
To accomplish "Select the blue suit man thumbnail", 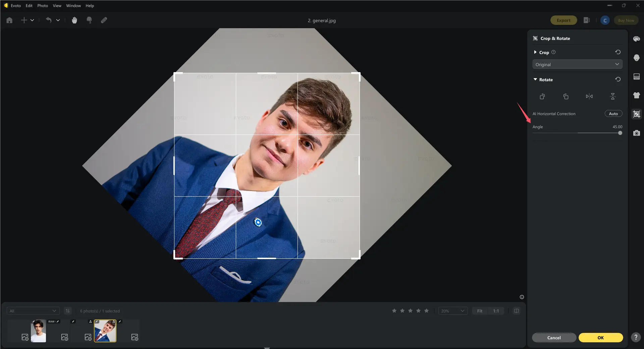I will [105, 331].
